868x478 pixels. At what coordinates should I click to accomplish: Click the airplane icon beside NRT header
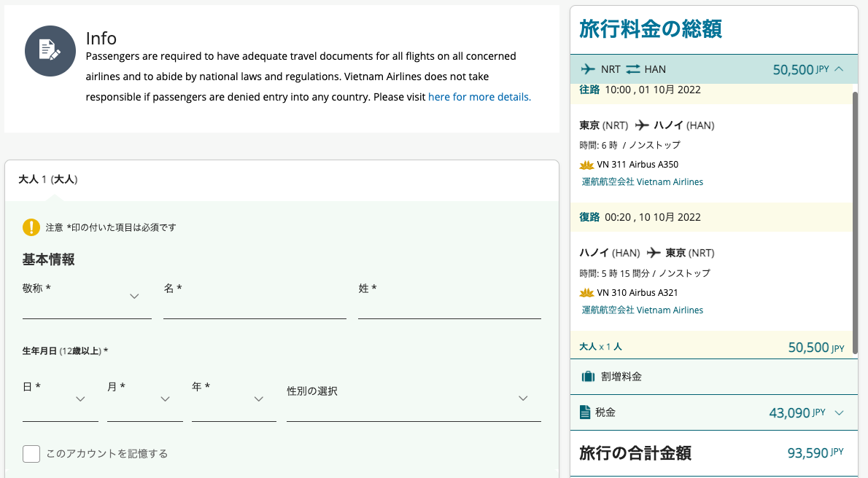(x=588, y=69)
